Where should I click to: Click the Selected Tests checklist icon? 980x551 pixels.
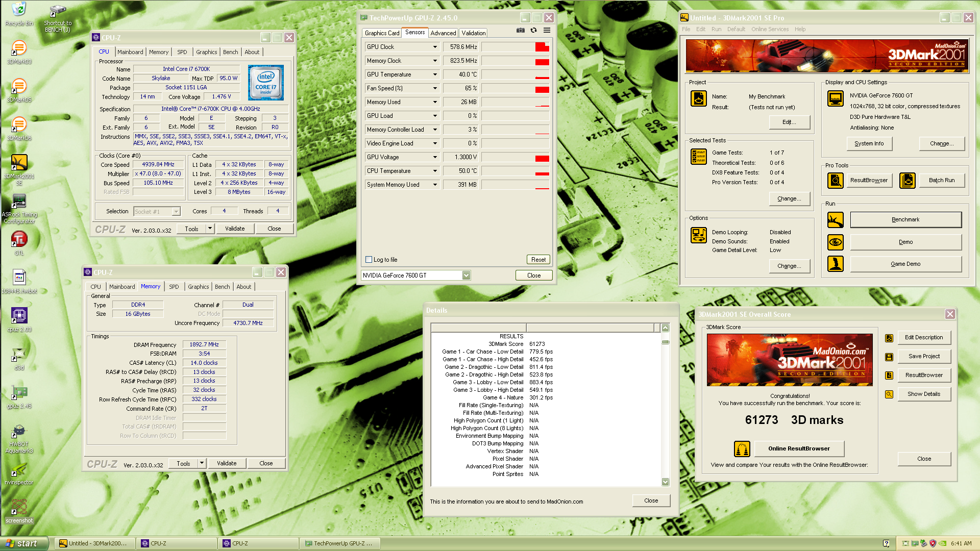698,157
